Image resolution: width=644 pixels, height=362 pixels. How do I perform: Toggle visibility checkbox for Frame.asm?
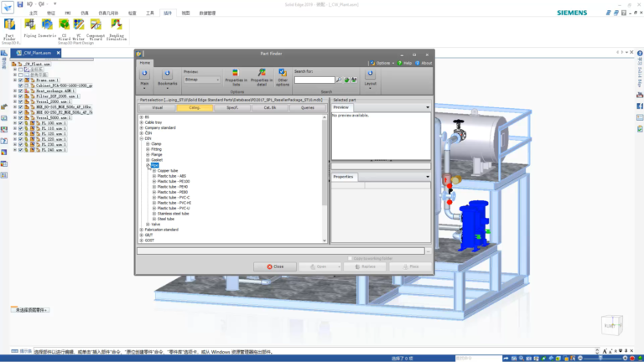[20, 80]
